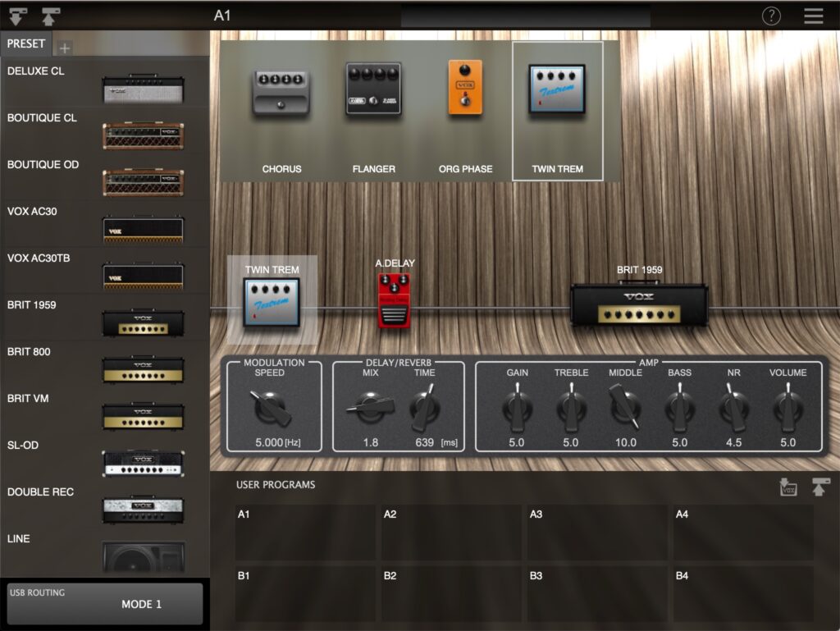Viewport: 840px width, 631px height.
Task: Open the hamburger menu
Action: (x=813, y=16)
